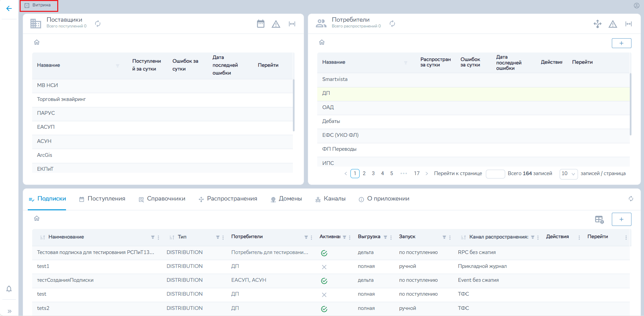Toggle active checkmark for tets2 subscription
This screenshot has height=316, width=644.
(x=324, y=309)
